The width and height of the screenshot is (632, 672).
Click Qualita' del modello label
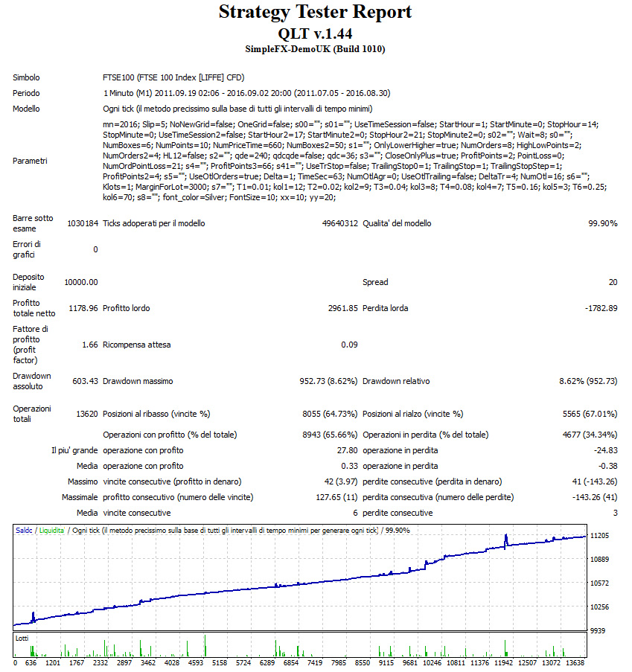click(x=397, y=223)
